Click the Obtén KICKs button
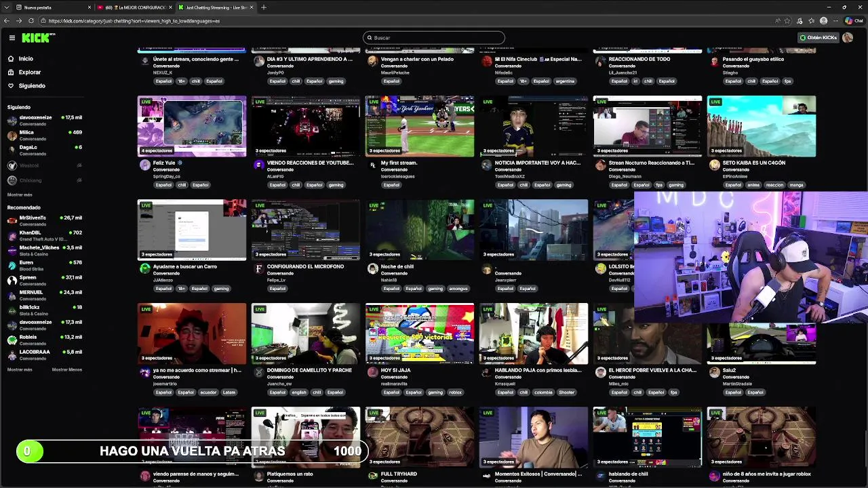Image resolution: width=868 pixels, height=488 pixels. tap(818, 38)
